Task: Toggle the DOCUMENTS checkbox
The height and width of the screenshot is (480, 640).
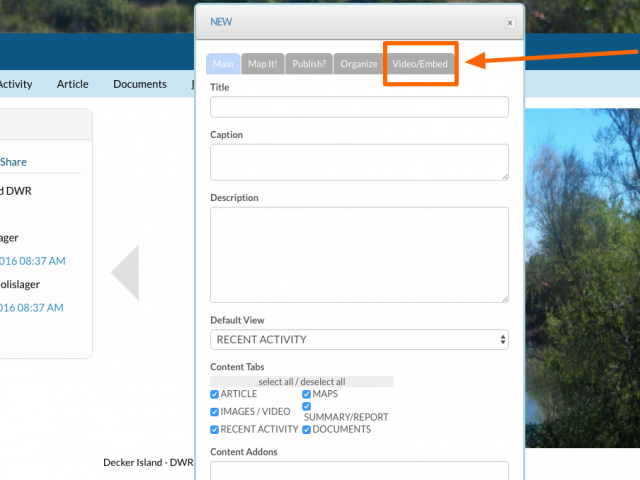Action: click(307, 429)
